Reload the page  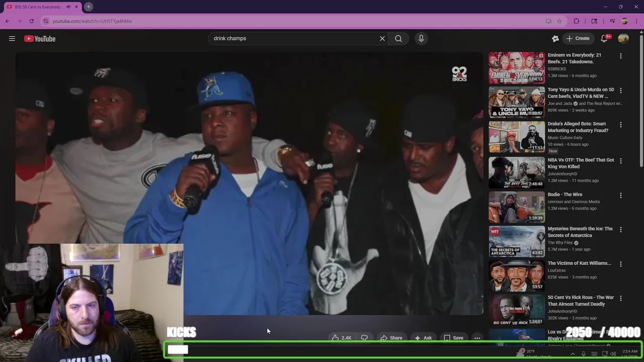(31, 21)
